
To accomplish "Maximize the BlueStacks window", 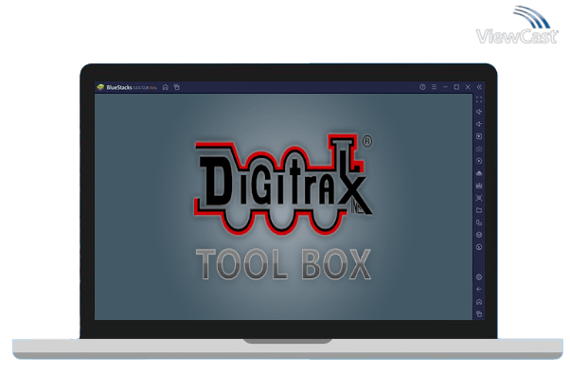I will (x=456, y=87).
